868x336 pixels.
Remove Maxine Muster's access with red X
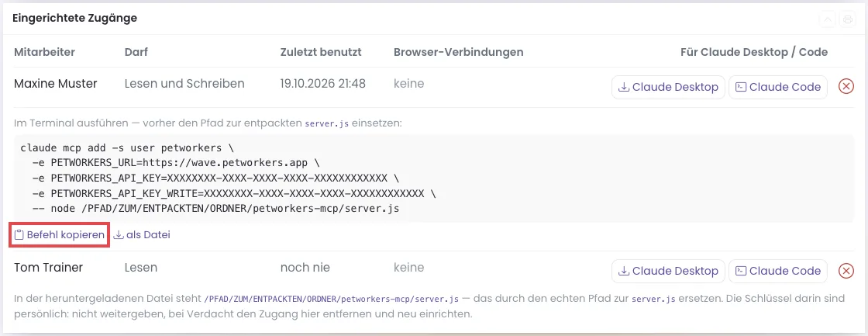click(x=846, y=87)
